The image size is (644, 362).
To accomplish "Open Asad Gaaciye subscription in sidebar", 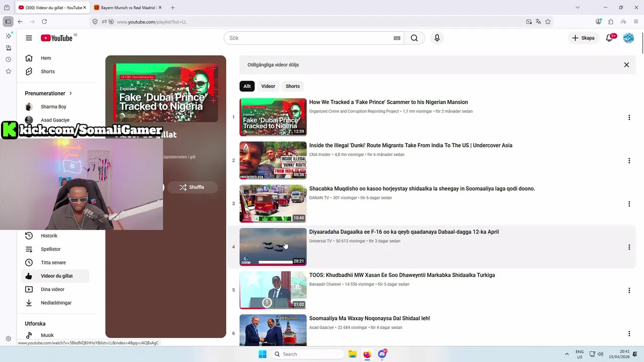I will click(55, 120).
